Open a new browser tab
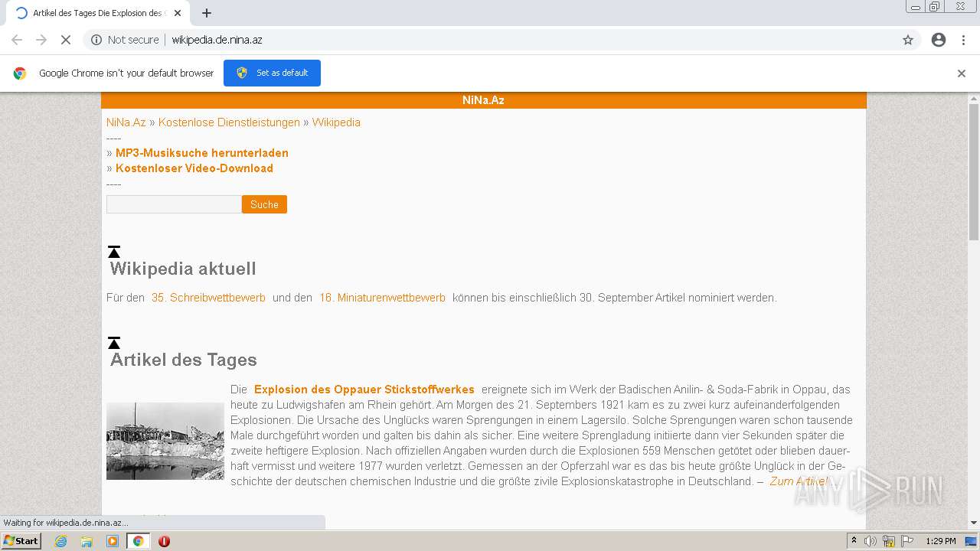This screenshot has width=980, height=551. click(207, 13)
